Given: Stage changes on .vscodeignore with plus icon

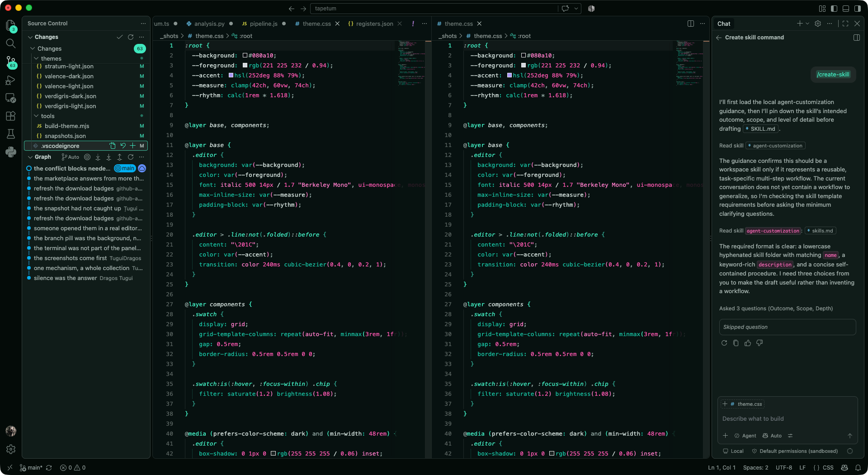Looking at the screenshot, I should pyautogui.click(x=132, y=146).
